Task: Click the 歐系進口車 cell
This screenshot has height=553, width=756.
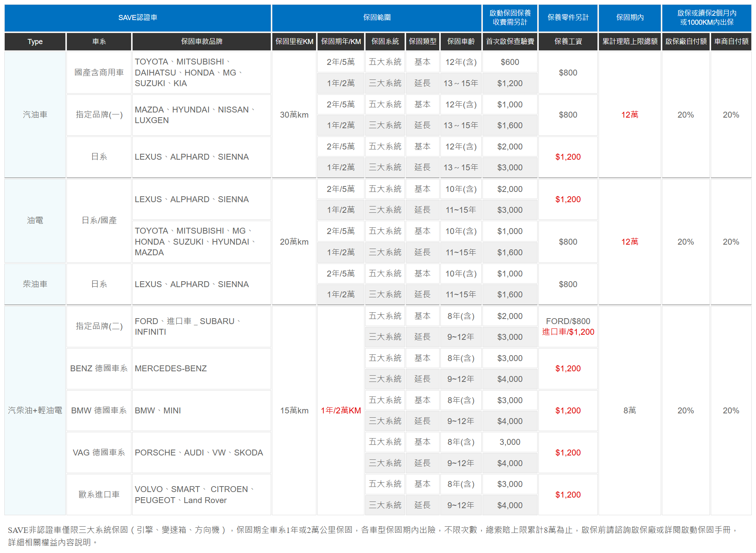Action: (99, 495)
